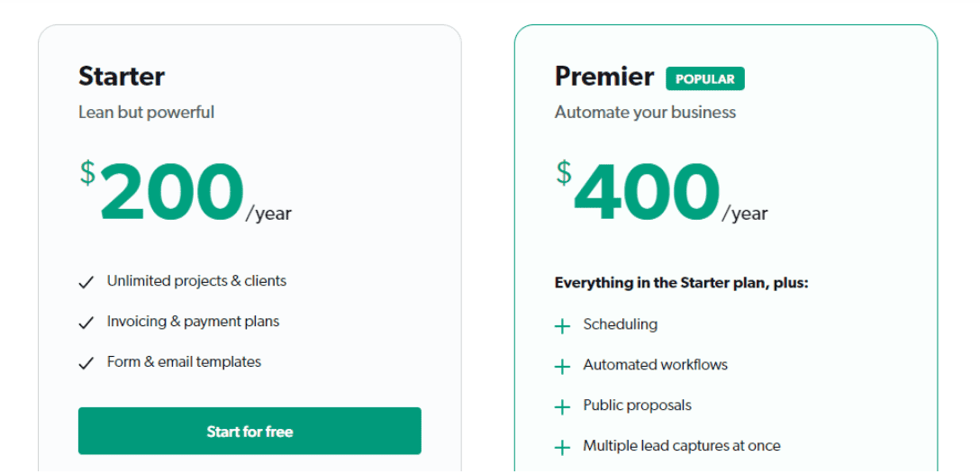Click the checkmark beside Unlimited projects & clients
The image size is (980, 474).
86,283
